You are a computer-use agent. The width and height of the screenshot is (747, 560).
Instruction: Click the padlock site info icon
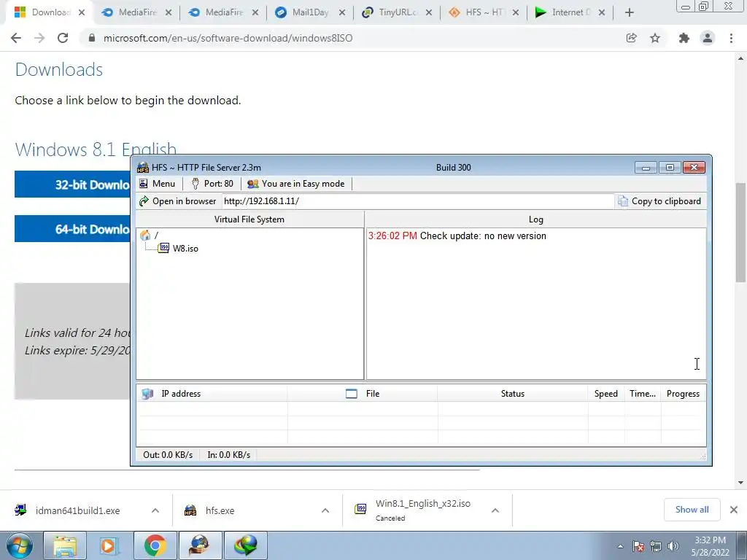click(x=92, y=38)
